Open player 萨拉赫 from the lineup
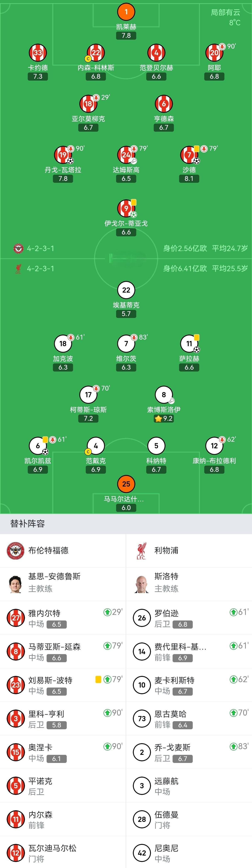252x868 pixels. pyautogui.click(x=189, y=344)
